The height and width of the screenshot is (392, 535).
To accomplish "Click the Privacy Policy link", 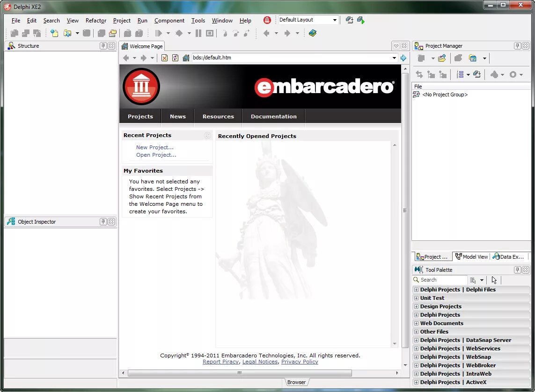I will coord(300,362).
